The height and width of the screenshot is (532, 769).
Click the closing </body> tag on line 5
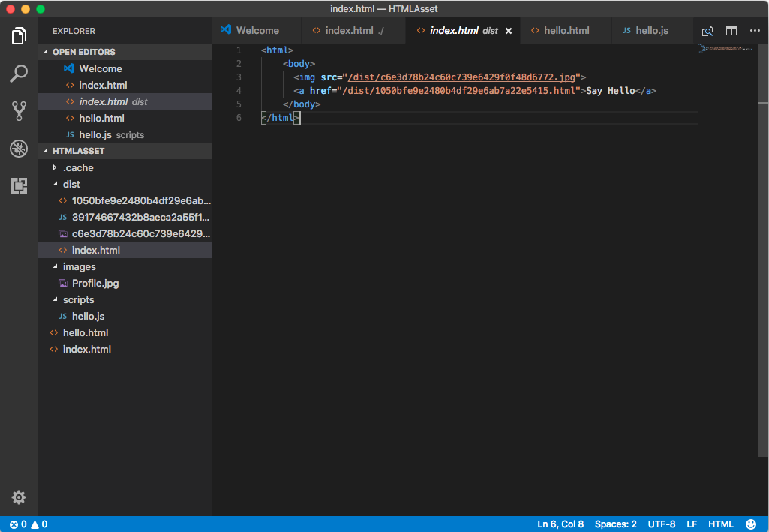coord(302,104)
